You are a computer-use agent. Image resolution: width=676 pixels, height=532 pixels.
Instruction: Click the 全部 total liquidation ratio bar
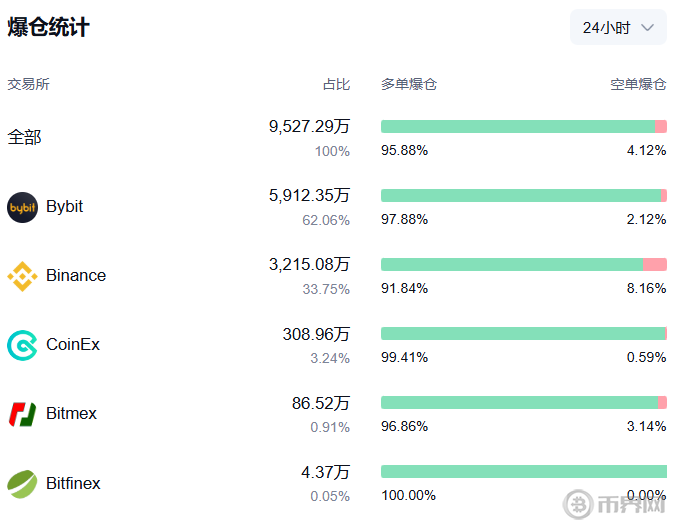coord(523,127)
